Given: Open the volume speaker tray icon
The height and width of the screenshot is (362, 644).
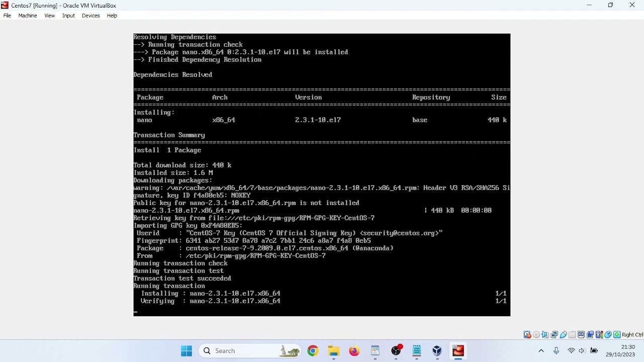Looking at the screenshot, I should coord(582,351).
